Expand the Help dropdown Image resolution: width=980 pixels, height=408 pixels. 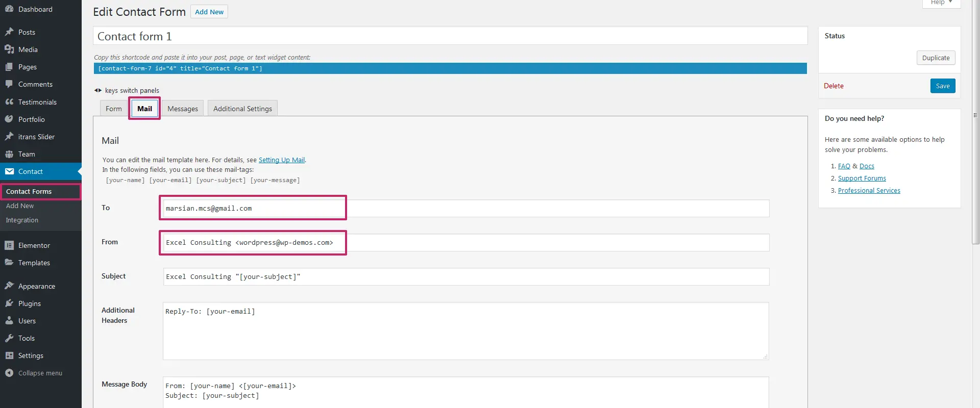point(941,3)
